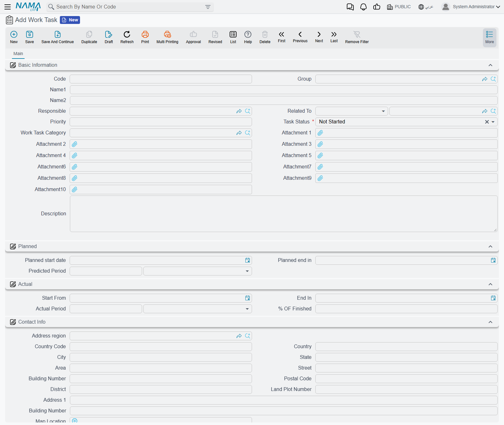
Task: Click the % OF Finished field
Action: (406, 309)
